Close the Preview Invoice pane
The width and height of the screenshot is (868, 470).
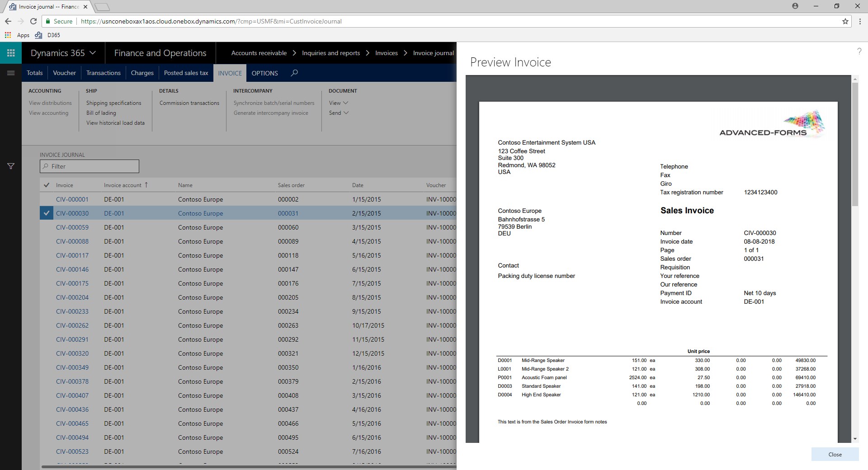tap(835, 455)
